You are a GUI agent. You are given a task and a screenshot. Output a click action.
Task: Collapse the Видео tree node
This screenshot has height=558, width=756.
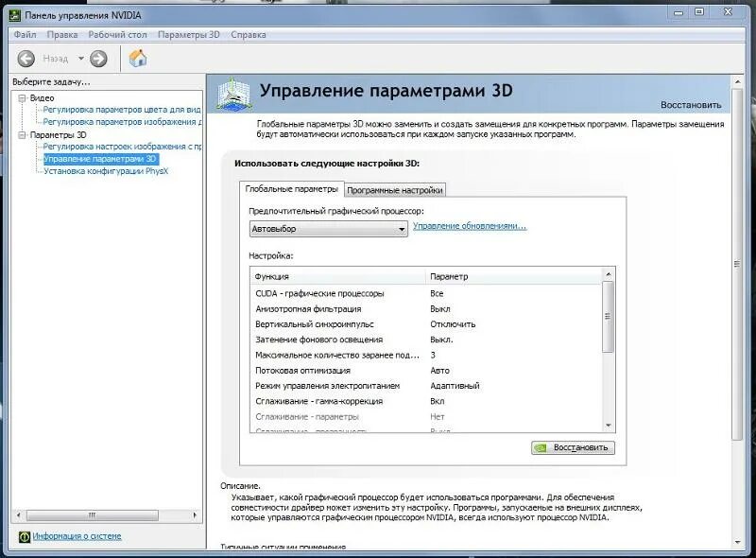pyautogui.click(x=22, y=98)
